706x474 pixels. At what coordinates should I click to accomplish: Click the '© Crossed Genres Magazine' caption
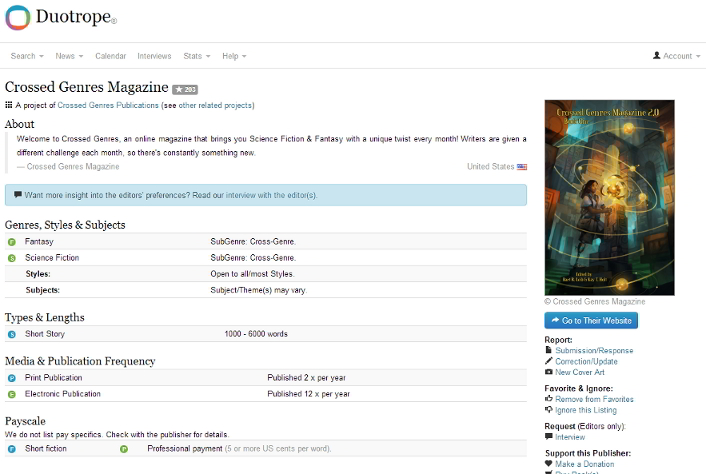tap(594, 302)
